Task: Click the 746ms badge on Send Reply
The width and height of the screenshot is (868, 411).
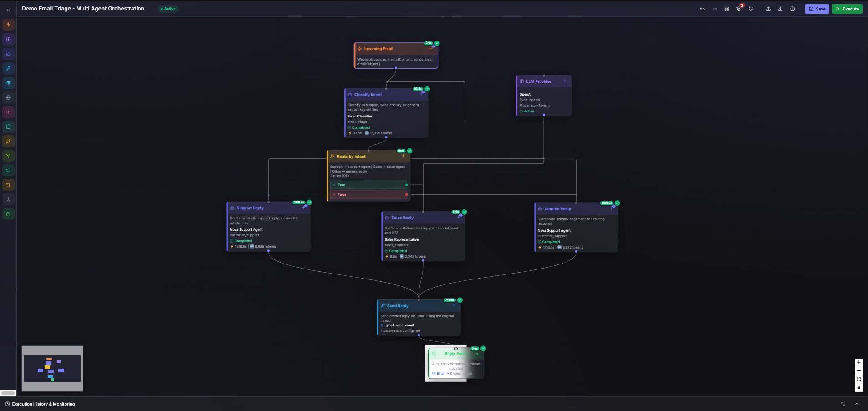Action: pyautogui.click(x=449, y=300)
